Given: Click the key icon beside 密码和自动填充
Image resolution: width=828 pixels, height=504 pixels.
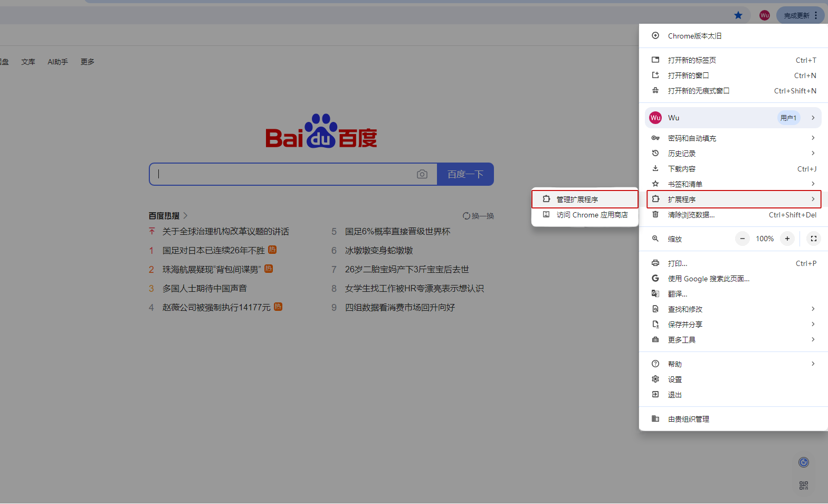Looking at the screenshot, I should 655,138.
